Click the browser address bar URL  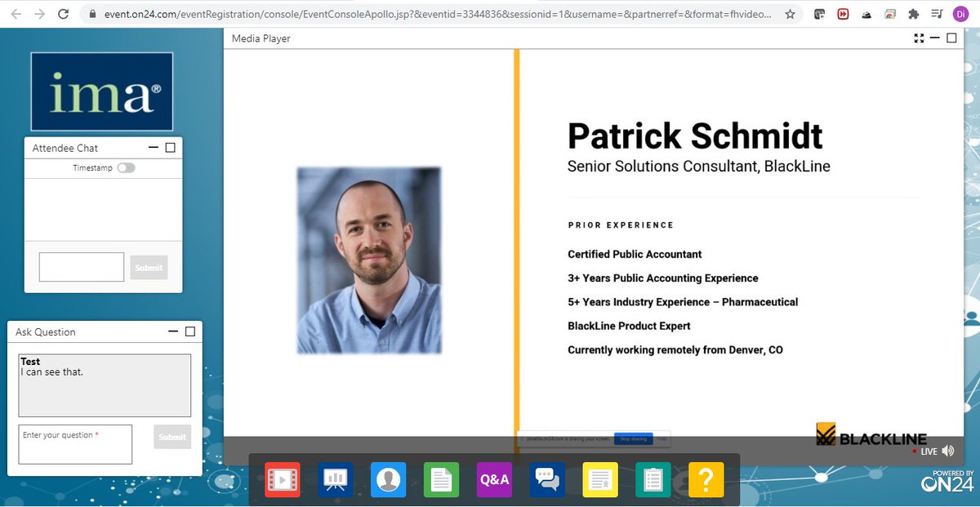point(438,14)
